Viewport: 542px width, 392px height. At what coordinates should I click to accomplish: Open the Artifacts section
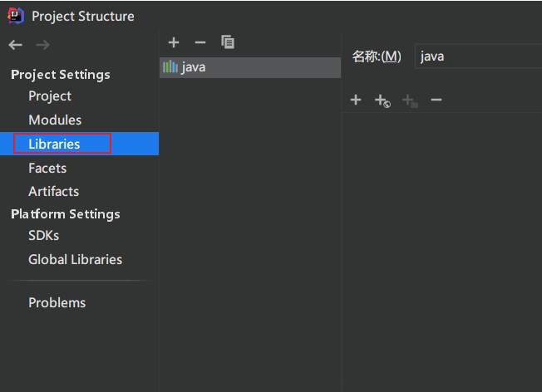click(53, 191)
